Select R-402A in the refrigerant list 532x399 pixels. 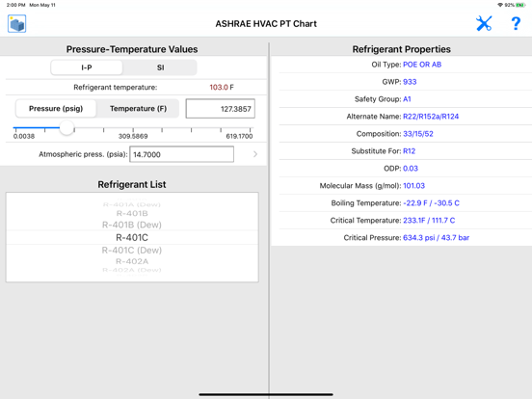point(132,261)
